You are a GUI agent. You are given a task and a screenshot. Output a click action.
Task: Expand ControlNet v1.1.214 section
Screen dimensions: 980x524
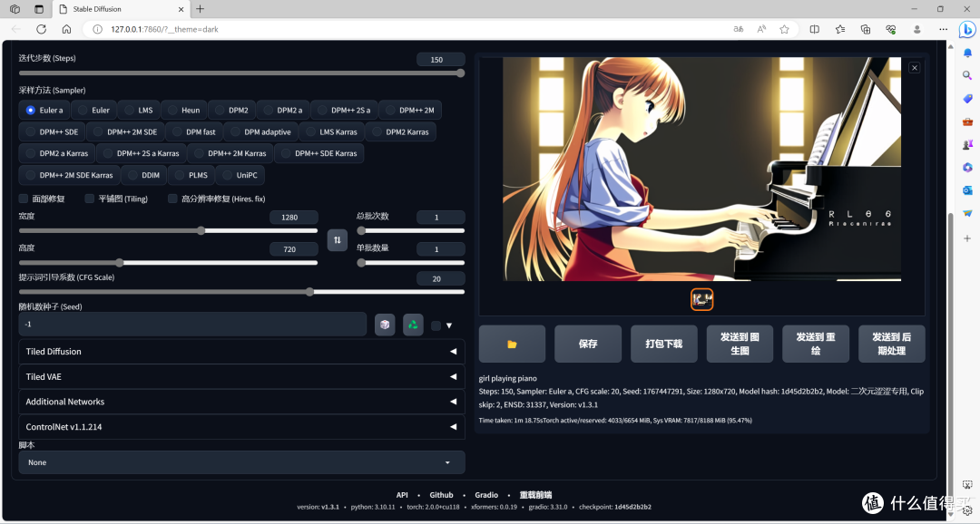pos(242,427)
